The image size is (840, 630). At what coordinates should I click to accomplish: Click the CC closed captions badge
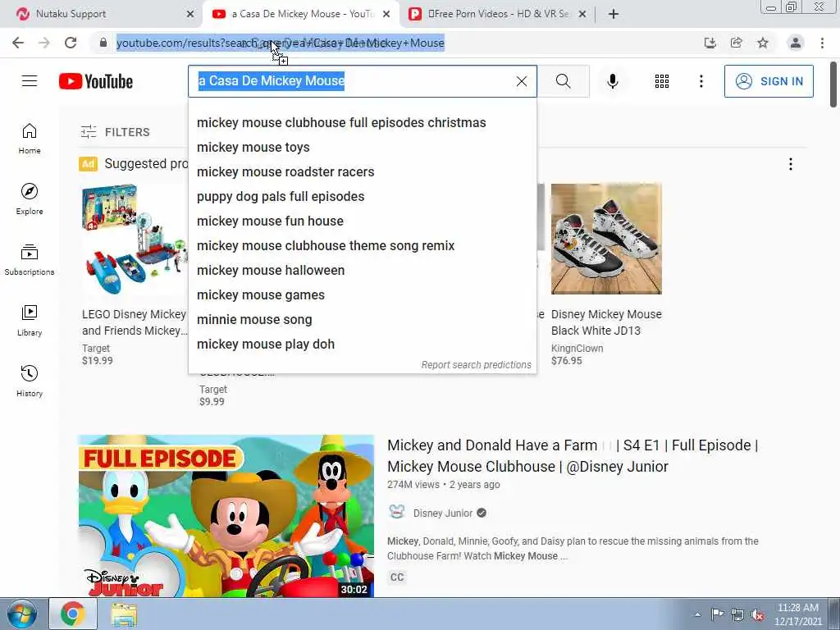click(x=397, y=577)
